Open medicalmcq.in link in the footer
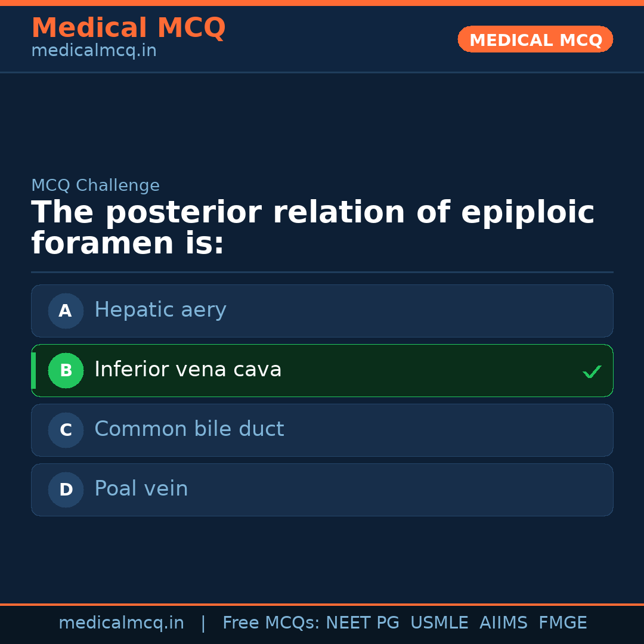This screenshot has width=644, height=644. pyautogui.click(x=121, y=623)
